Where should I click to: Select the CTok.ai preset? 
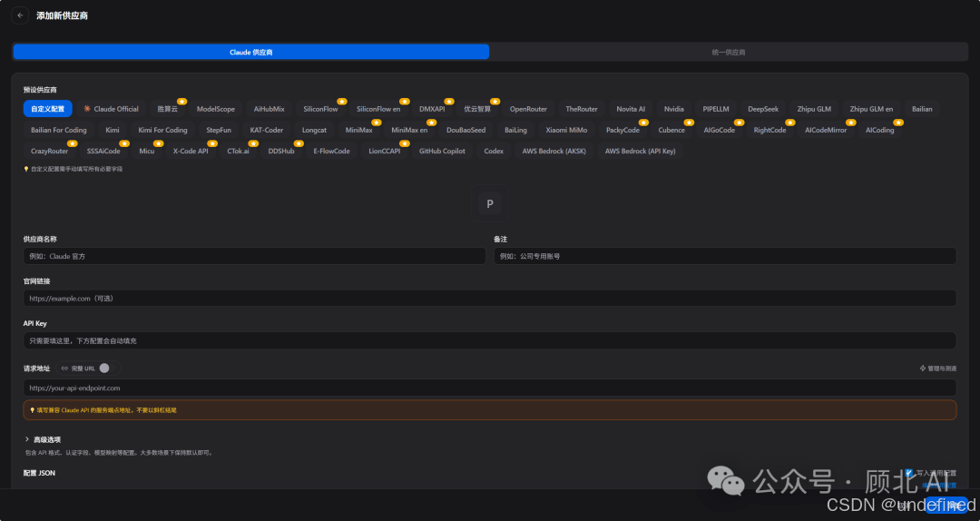[238, 152]
